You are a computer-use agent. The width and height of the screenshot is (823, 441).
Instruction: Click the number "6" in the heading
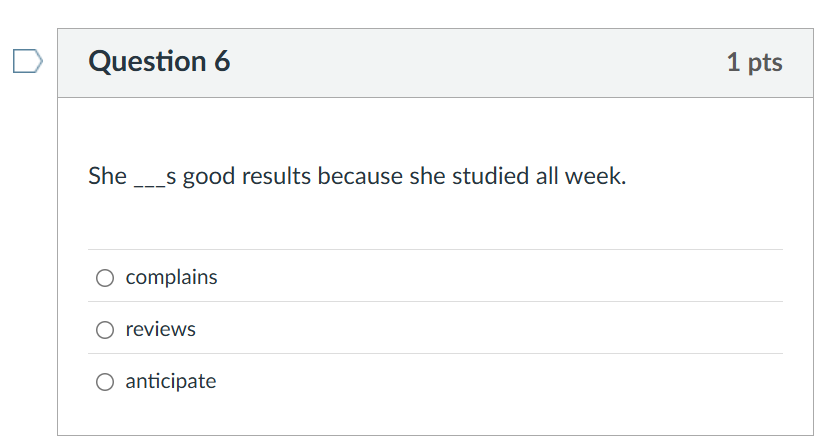tap(222, 62)
